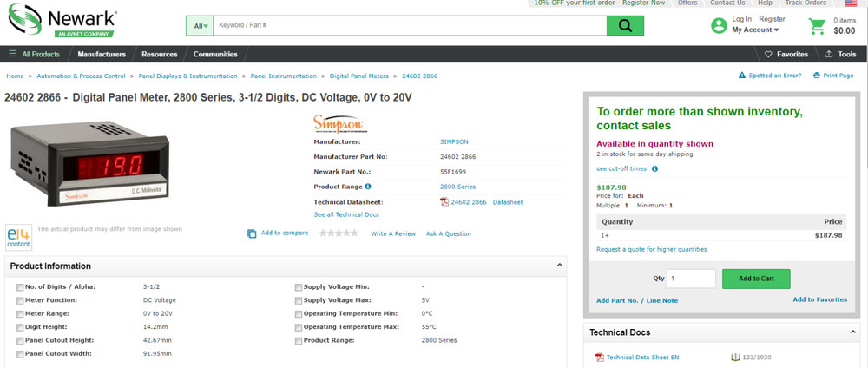Click the Add to Cart button

(x=756, y=279)
